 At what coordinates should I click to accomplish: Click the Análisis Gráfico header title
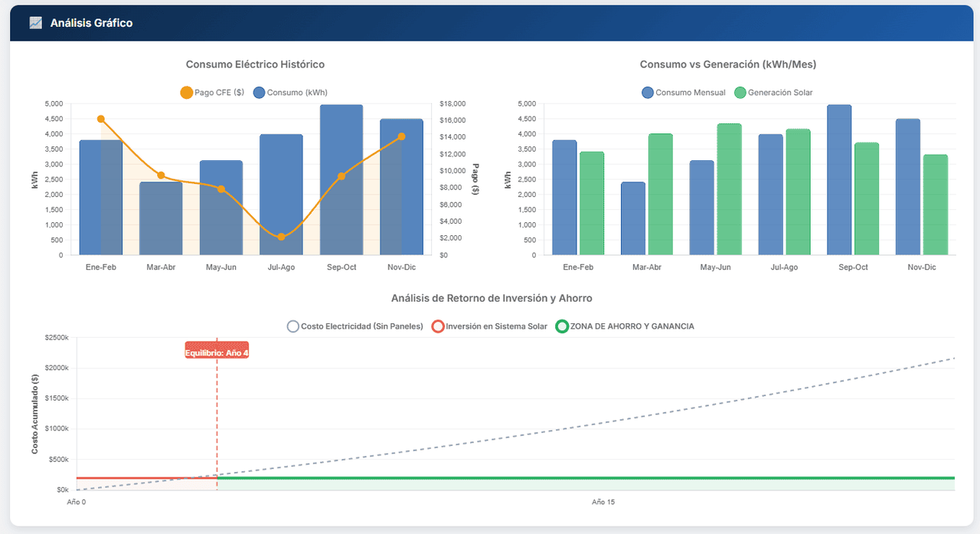[x=91, y=23]
